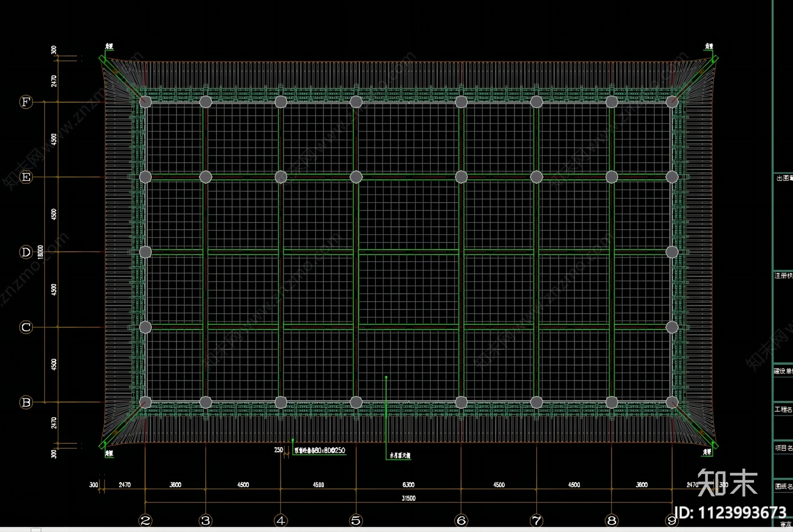The width and height of the screenshot is (793, 532).
Task: Select the 4500 dimension between axes 7 and 8
Action: pyautogui.click(x=574, y=485)
